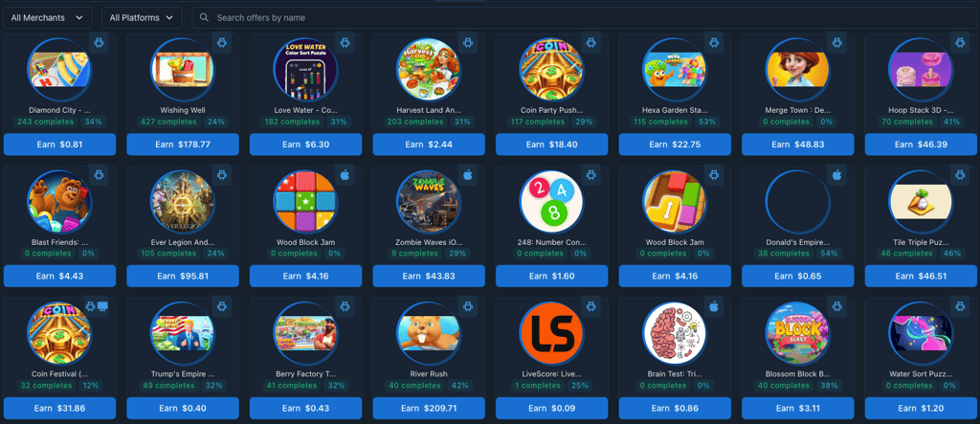Expand the All Merchants dropdown

(48, 17)
